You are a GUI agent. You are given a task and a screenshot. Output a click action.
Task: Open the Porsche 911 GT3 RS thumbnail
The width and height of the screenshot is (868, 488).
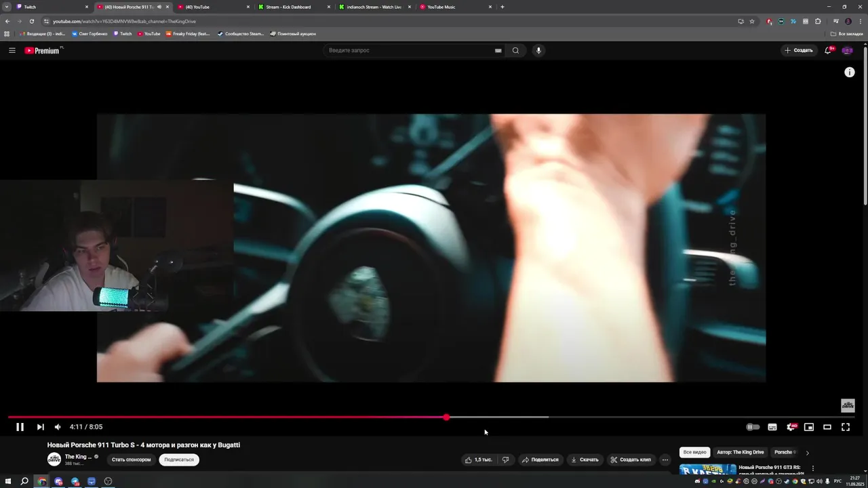[x=708, y=469]
